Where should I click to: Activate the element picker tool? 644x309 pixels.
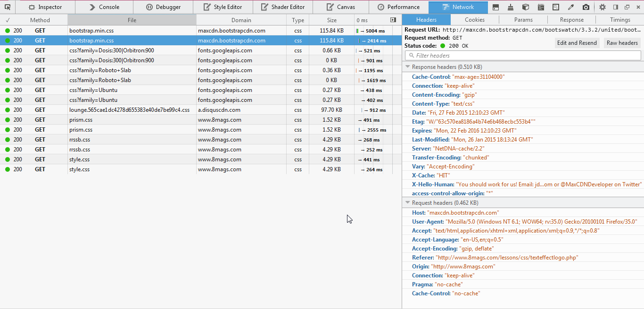[8, 7]
